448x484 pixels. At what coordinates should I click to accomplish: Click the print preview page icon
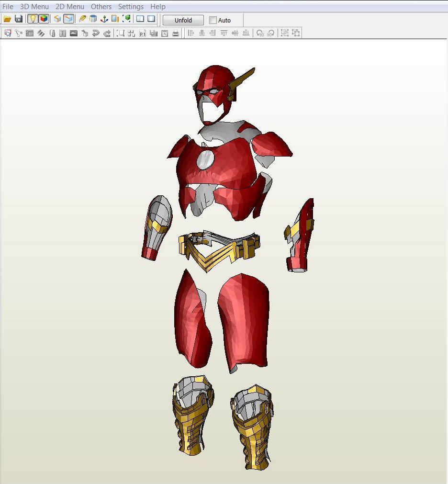[x=165, y=33]
